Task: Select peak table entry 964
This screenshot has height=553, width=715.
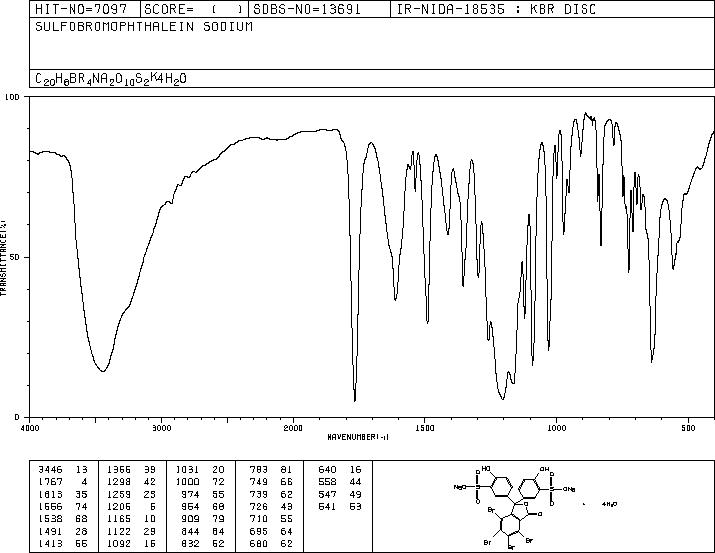Action: click(202, 506)
